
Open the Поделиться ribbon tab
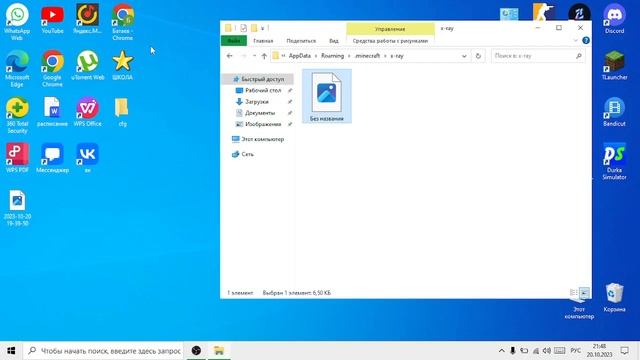[x=301, y=41]
